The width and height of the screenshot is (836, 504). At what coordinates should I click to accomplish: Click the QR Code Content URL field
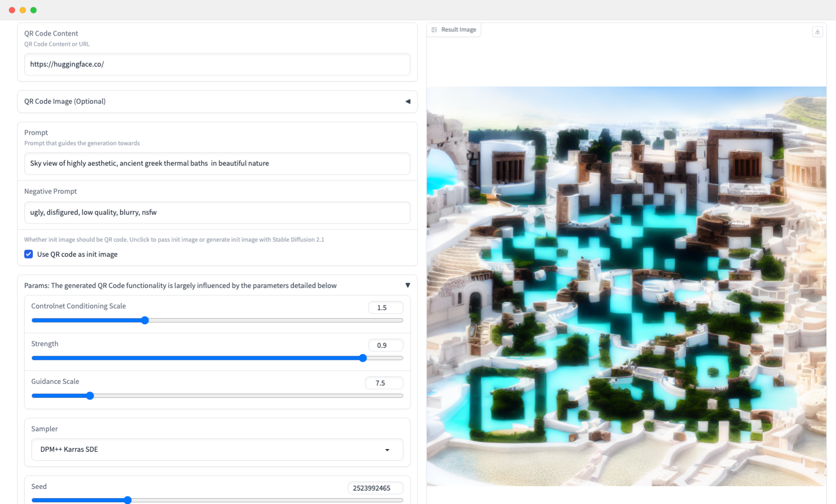pos(217,65)
